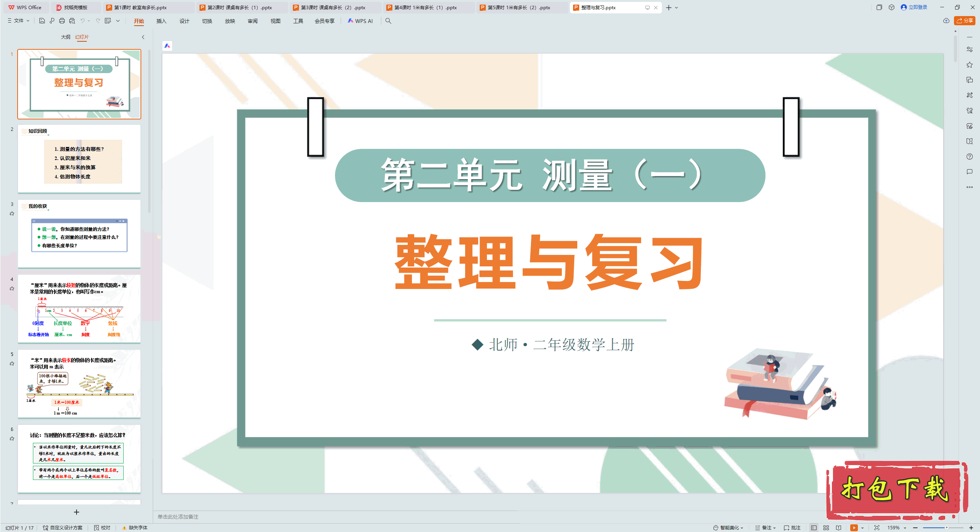This screenshot has height=532, width=980.
Task: Click the 分享 share button
Action: [x=964, y=21]
